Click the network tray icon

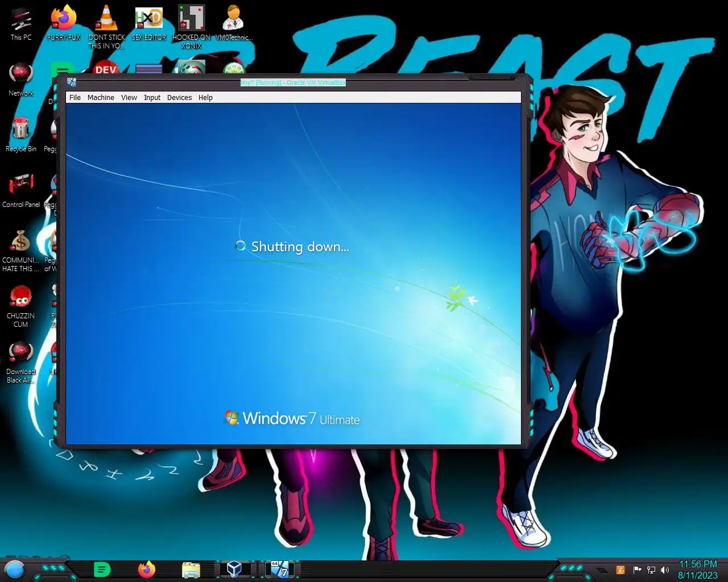coord(651,569)
